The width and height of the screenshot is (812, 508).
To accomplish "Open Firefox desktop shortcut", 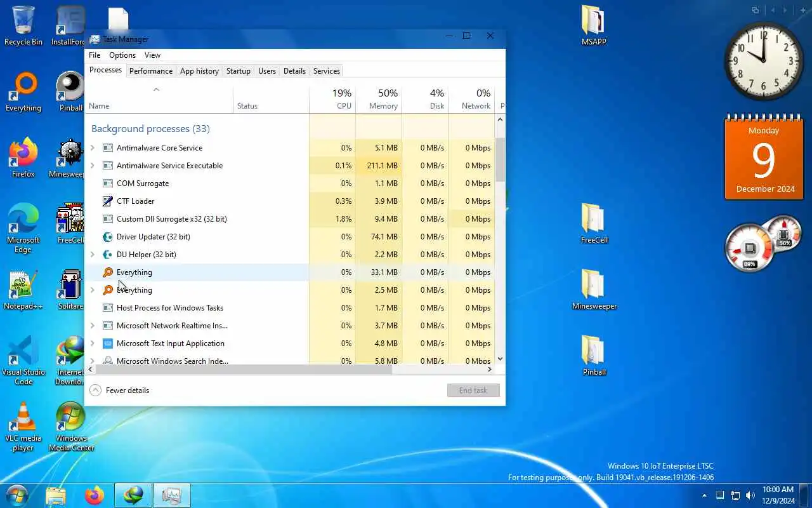I will 23,157.
